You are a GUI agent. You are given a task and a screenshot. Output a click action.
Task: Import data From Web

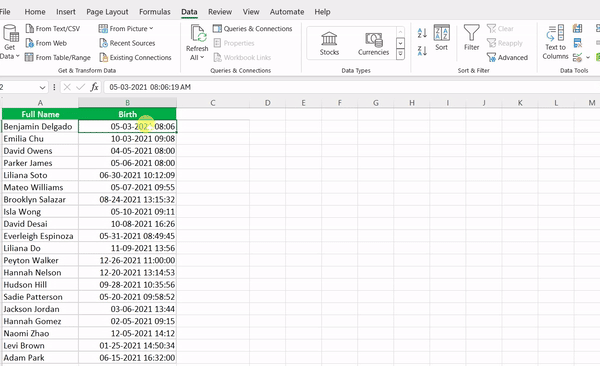point(46,43)
